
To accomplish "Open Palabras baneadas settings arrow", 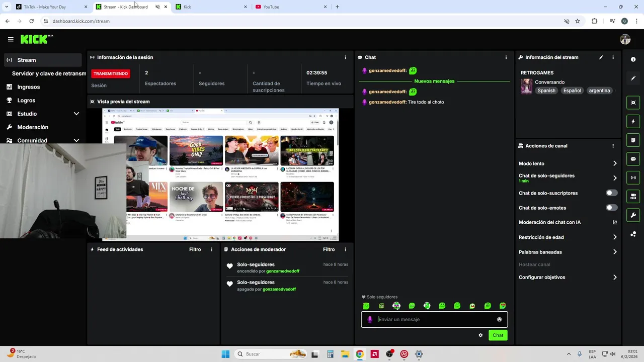I will coord(615,252).
